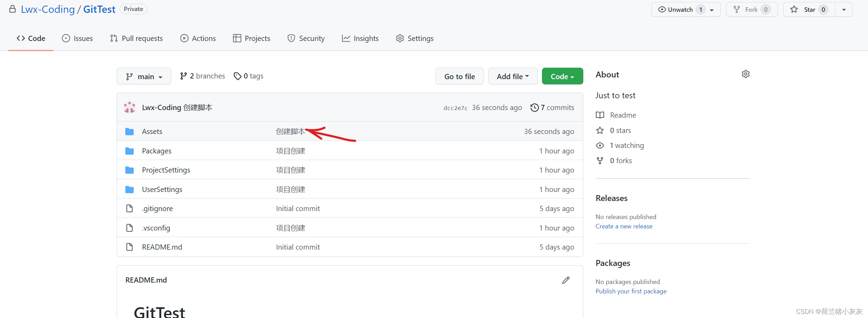Open Initial commit message on .gitignore row
Screen dimensions: 868x318
point(298,208)
